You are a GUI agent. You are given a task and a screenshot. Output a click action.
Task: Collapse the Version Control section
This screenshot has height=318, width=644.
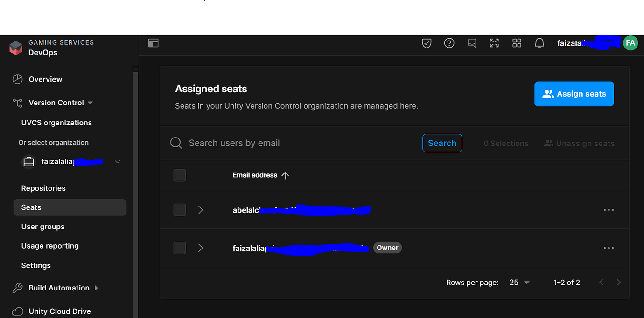pos(91,103)
